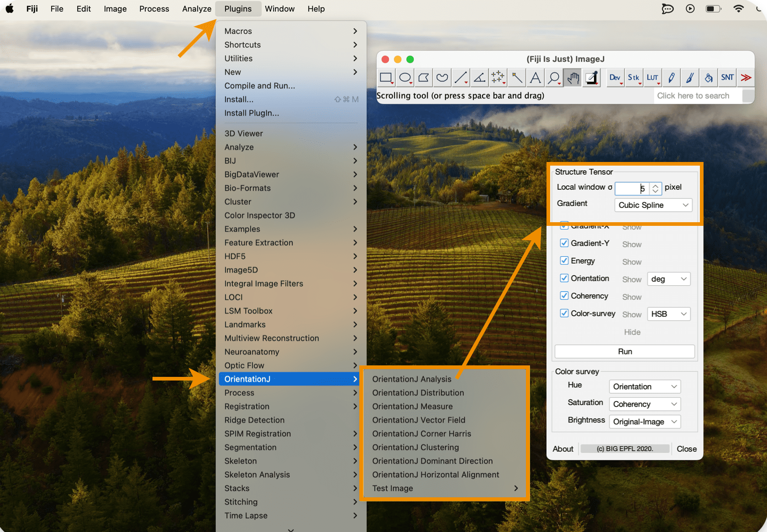Open the HSB color-survey dropdown

pos(669,314)
